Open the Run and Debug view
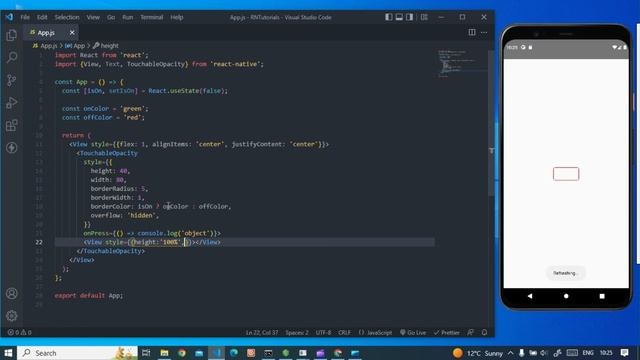 (x=11, y=102)
